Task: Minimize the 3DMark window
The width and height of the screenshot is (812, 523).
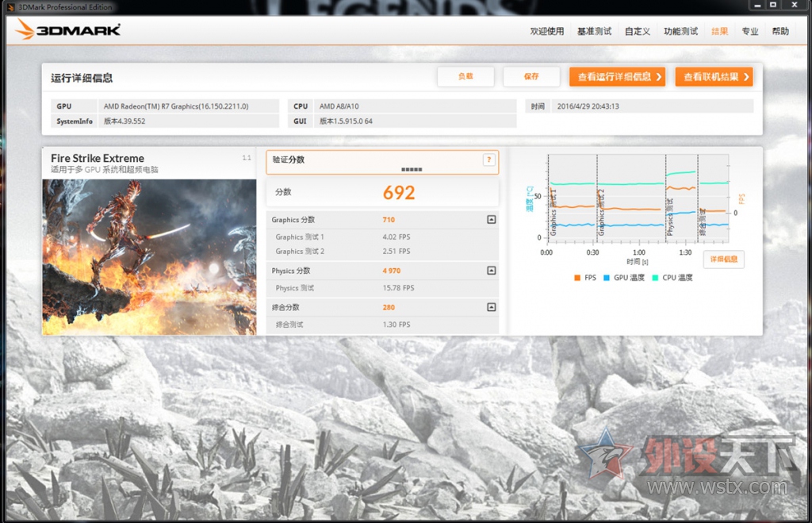Action: [x=757, y=6]
